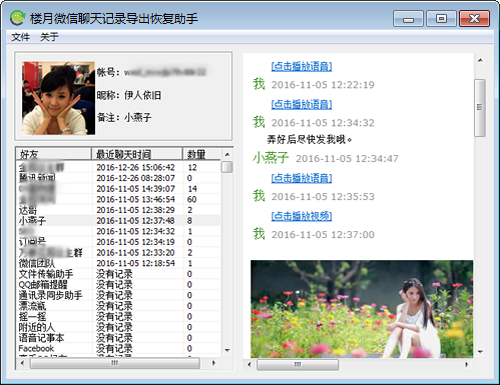
Task: Play the voice message above 12:35:53
Action: click(x=302, y=178)
